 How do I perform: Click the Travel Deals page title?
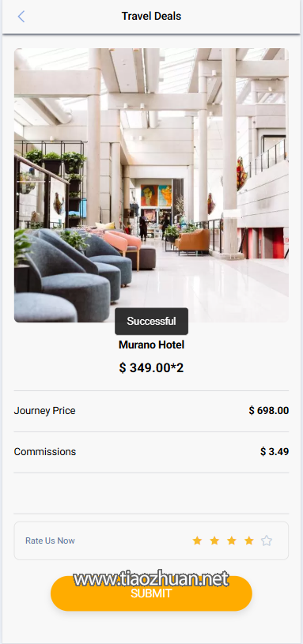point(151,17)
